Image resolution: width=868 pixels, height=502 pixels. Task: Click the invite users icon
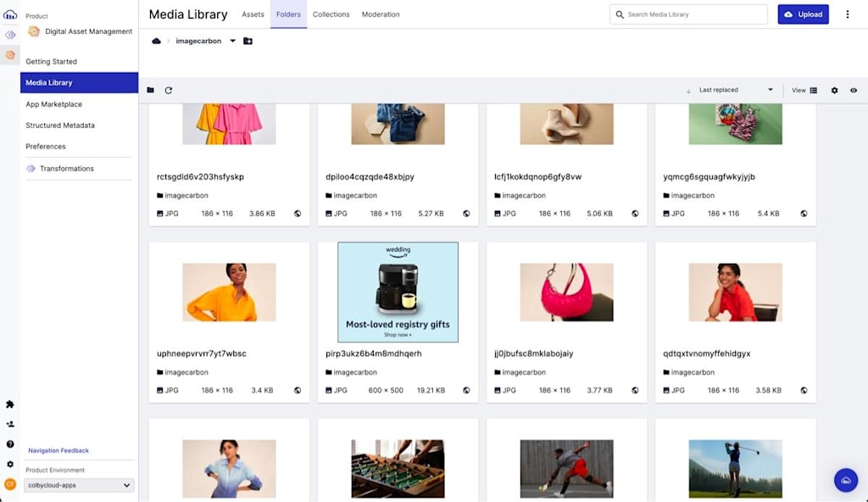(x=10, y=425)
